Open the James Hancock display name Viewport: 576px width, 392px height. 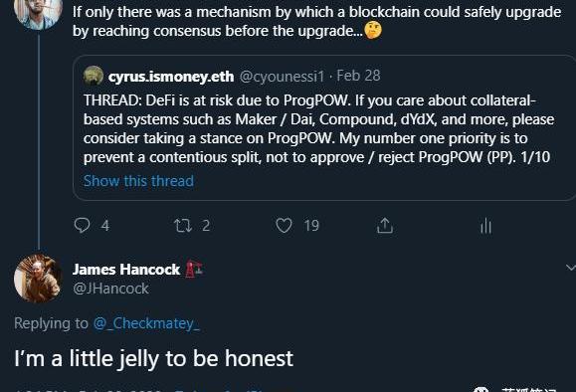click(126, 270)
